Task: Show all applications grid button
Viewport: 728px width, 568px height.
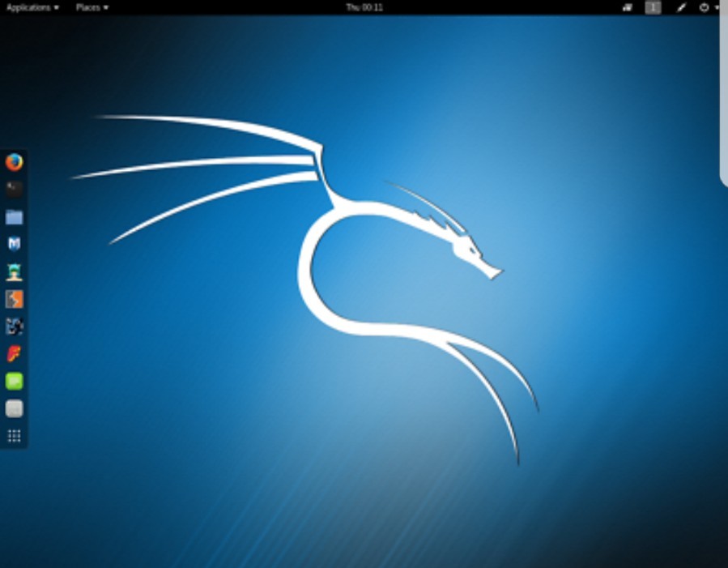Action: coord(14,436)
